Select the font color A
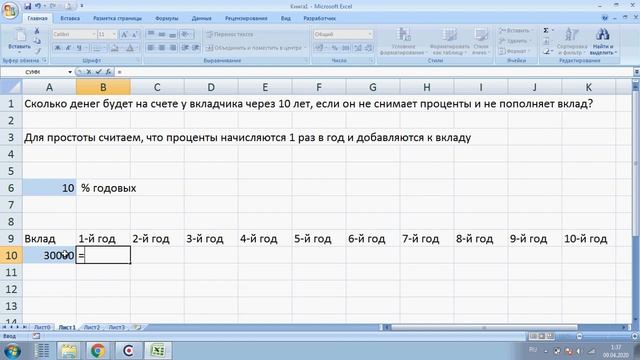The image size is (640, 360). [130, 48]
